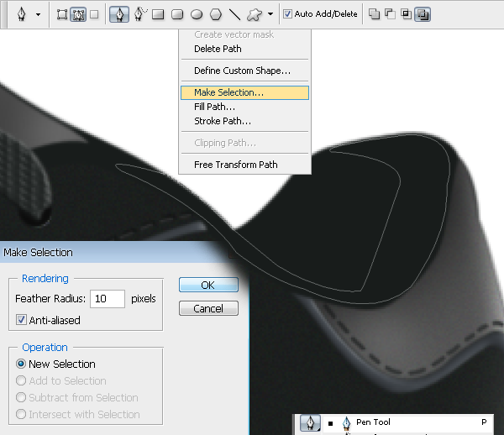Viewport: 504px width, 435px height.
Task: Choose Delete Path from context menu
Action: click(244, 49)
